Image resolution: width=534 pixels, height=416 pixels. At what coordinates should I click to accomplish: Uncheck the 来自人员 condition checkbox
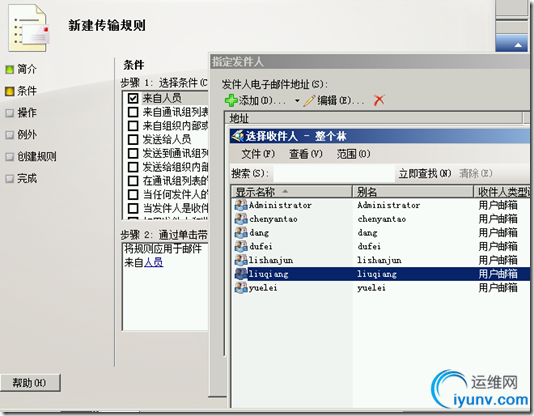tap(133, 98)
